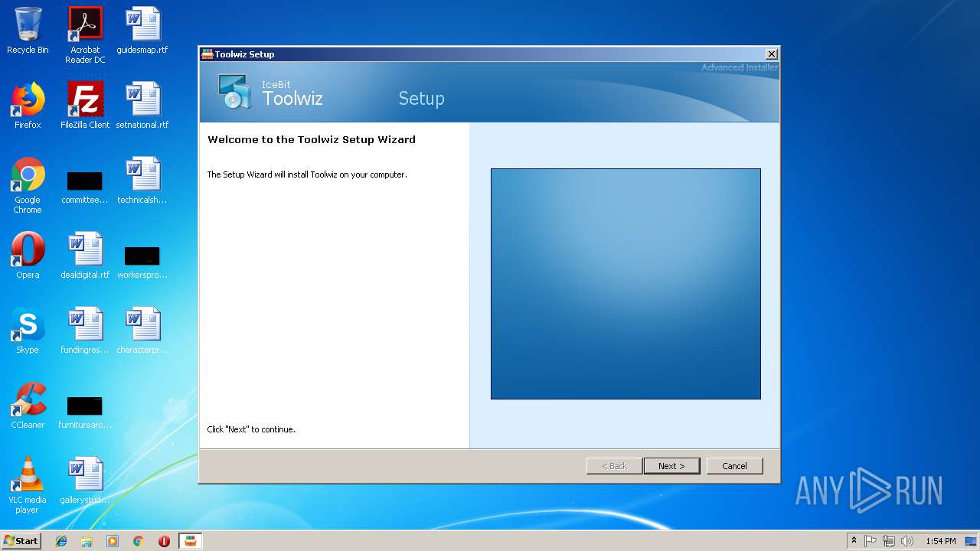Launch Internet Explorer from taskbar
The height and width of the screenshot is (551, 980).
[x=61, y=541]
